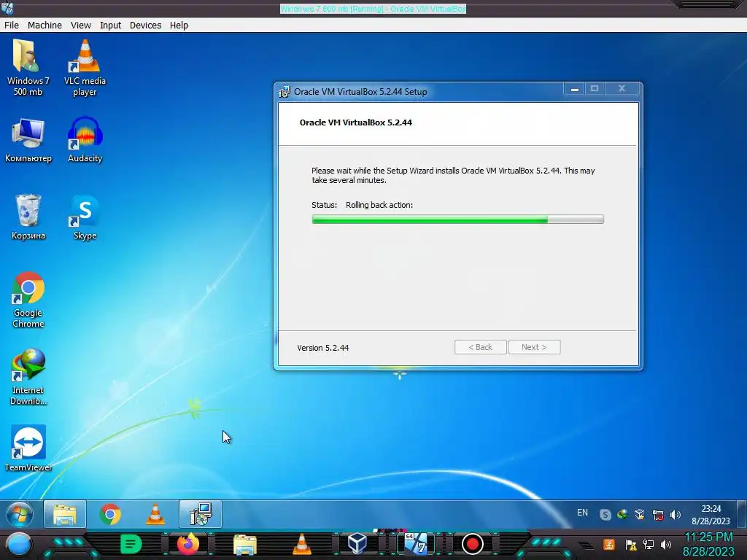Image resolution: width=747 pixels, height=560 pixels.
Task: Click the Version 5.2.44 label
Action: pyautogui.click(x=323, y=348)
